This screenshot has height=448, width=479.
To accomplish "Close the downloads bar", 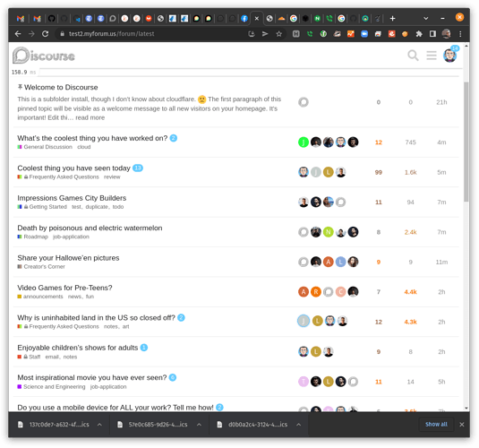I will coord(462,425).
